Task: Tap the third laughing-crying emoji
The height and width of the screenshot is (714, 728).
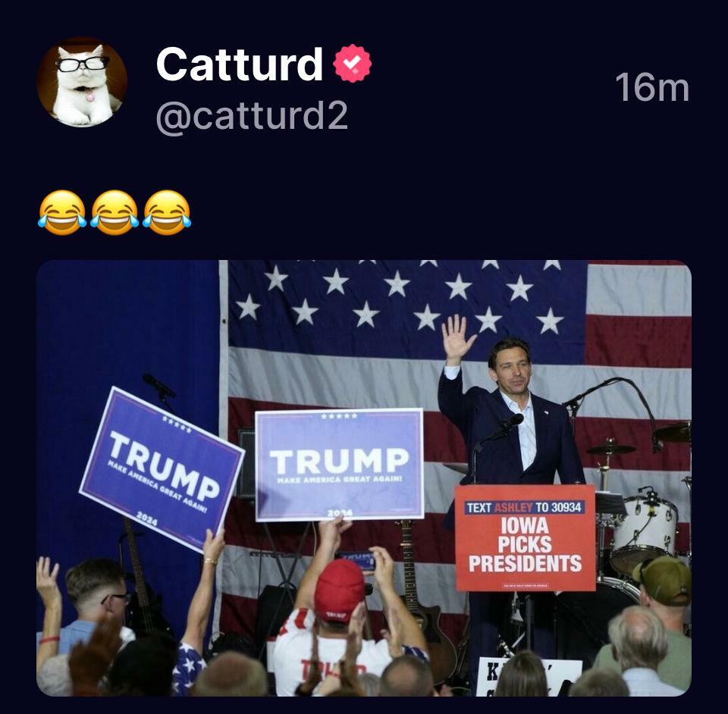Action: click(x=167, y=212)
